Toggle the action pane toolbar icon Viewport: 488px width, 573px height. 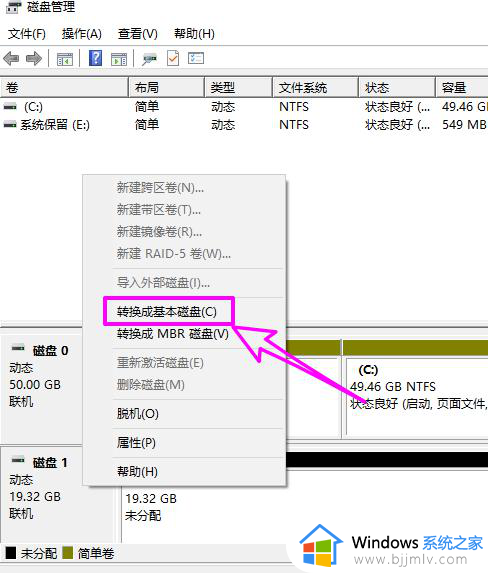pos(119,58)
